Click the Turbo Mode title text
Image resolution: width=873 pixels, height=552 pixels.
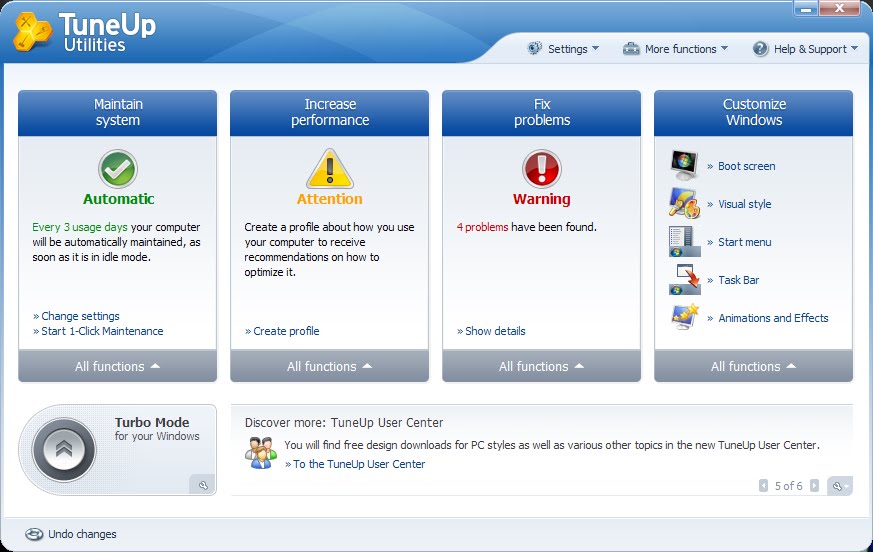pyautogui.click(x=152, y=422)
